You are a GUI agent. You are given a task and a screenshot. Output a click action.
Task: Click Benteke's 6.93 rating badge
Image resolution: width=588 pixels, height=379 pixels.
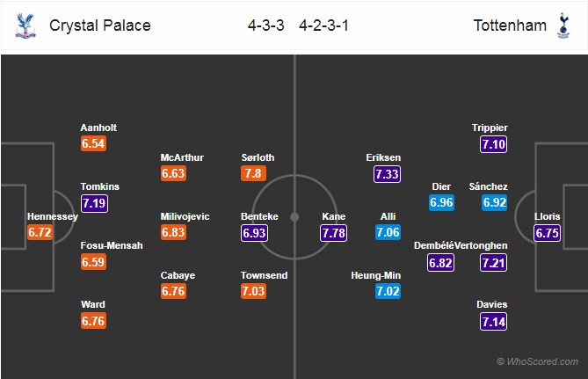(x=254, y=233)
